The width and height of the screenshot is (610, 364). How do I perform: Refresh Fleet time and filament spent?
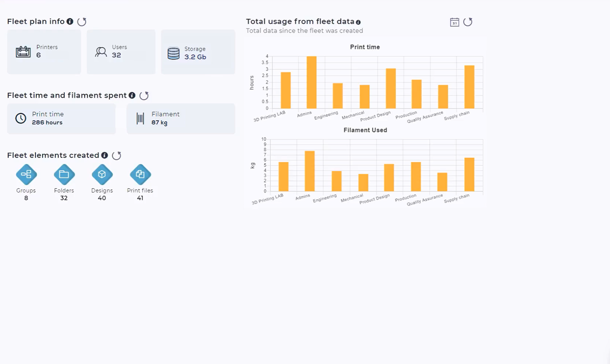[x=144, y=96]
